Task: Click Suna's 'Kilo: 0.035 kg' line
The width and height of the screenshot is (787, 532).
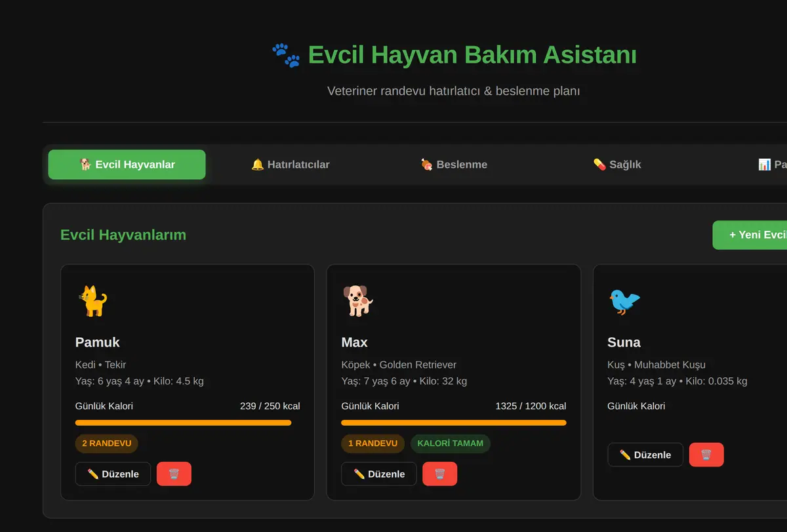Action: pos(677,381)
